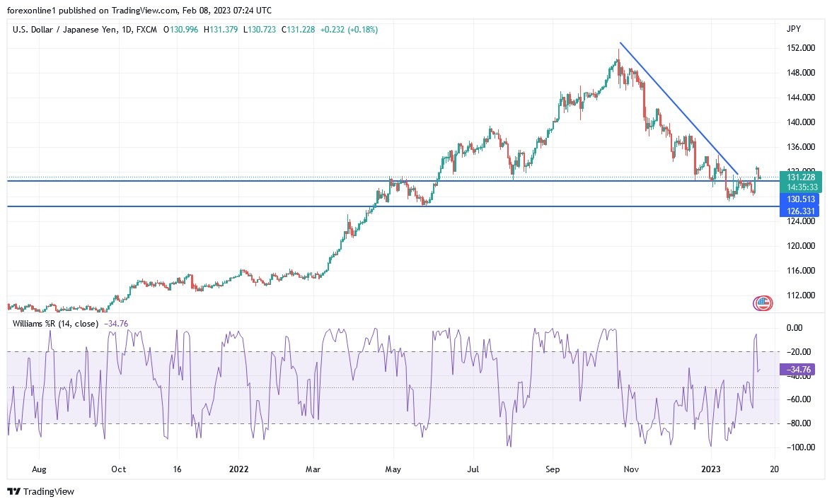
Task: Click the -34.76 Williams %R value label
Action: tap(797, 370)
